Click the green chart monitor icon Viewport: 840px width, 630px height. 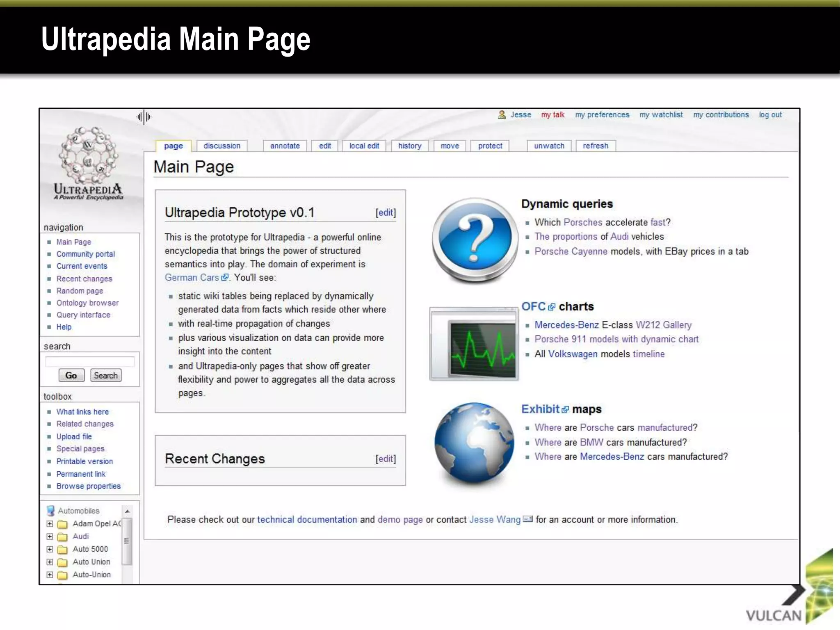point(475,344)
